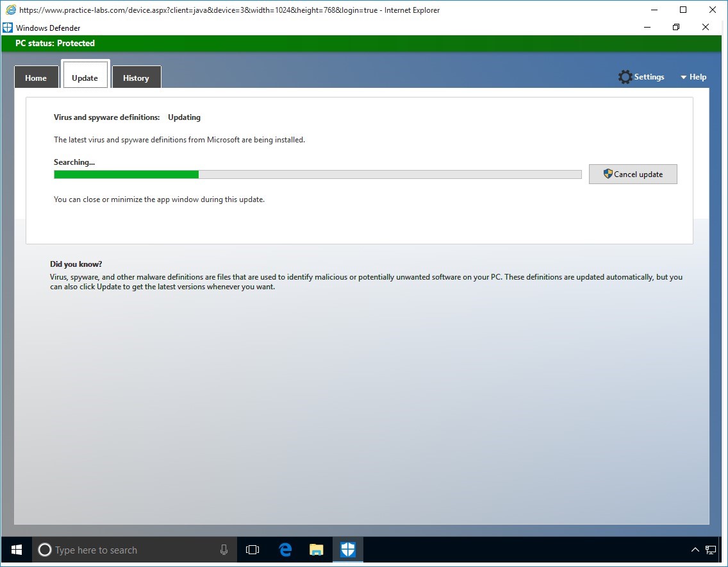Open the network status tray icon
Screen dimensions: 728x567
point(710,550)
